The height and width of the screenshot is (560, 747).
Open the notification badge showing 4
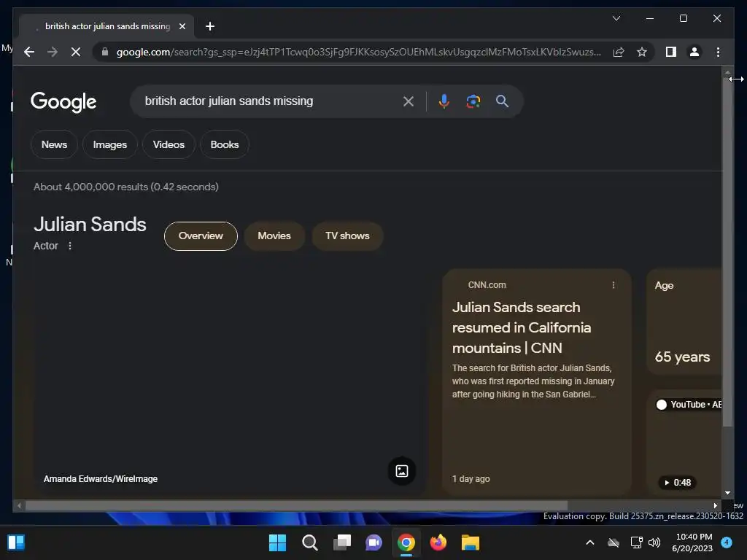coord(727,542)
